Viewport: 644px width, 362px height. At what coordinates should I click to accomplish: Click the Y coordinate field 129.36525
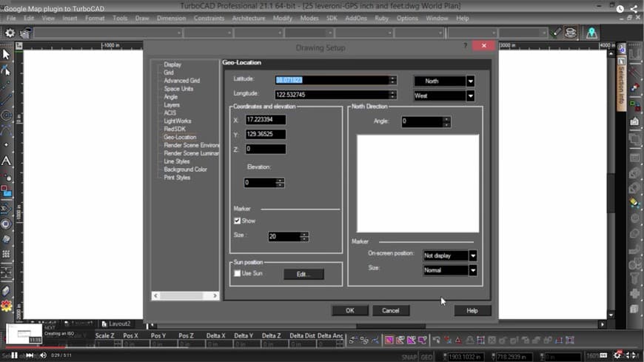(265, 135)
